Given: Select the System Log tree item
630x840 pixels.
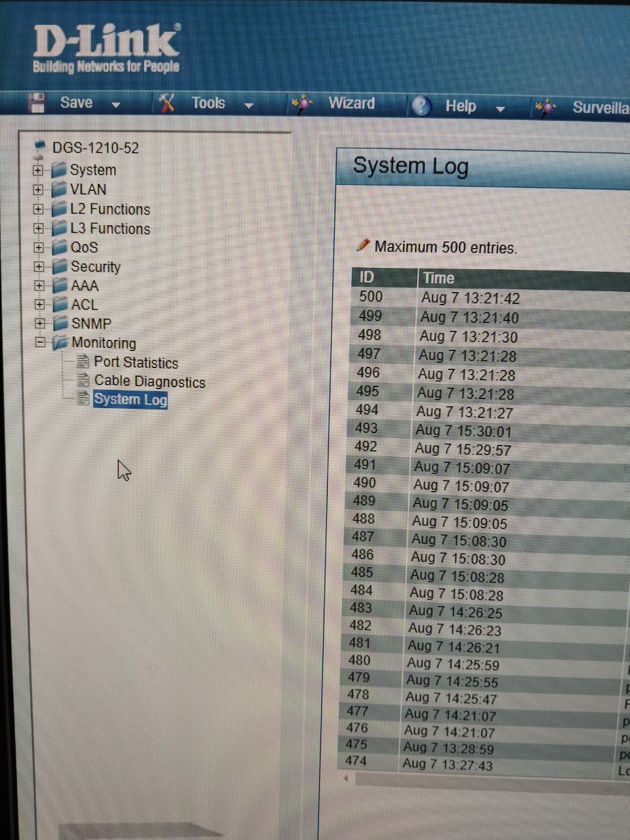Looking at the screenshot, I should point(130,399).
